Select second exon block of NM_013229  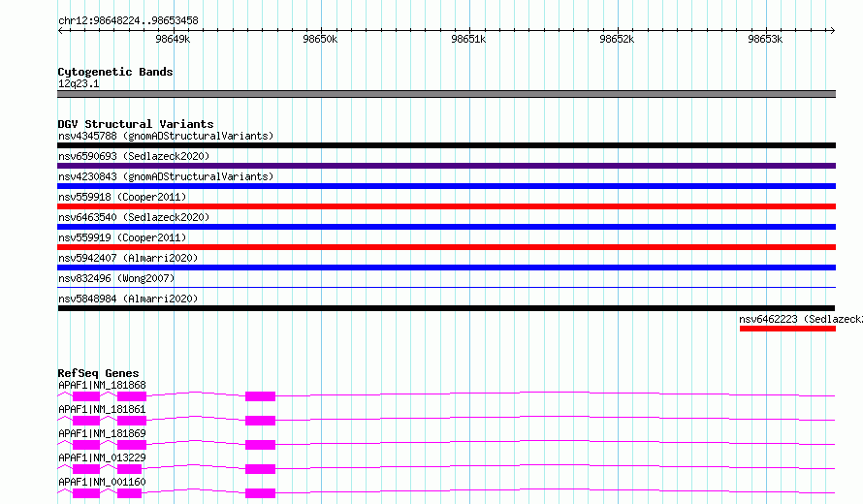[x=129, y=469]
